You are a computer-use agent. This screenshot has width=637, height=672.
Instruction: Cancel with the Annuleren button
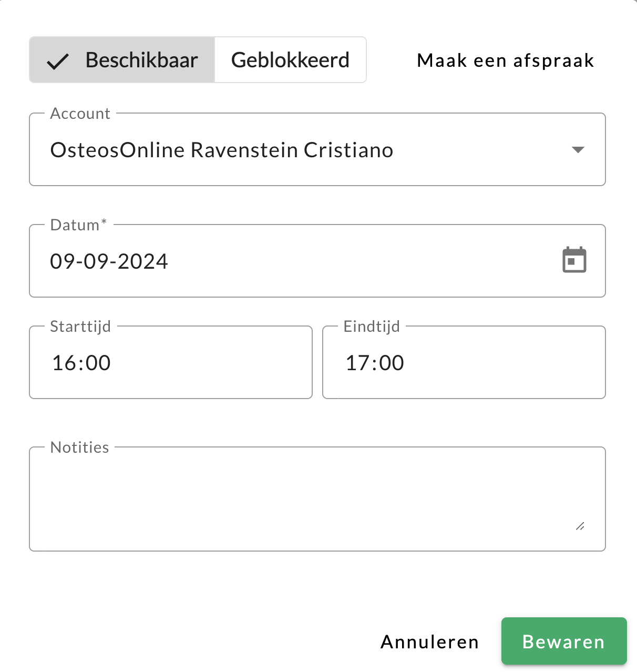coord(429,642)
